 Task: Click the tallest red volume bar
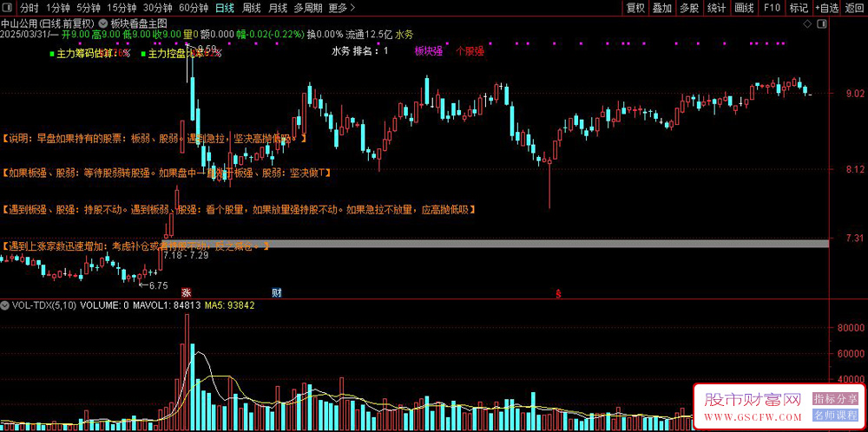[187, 373]
